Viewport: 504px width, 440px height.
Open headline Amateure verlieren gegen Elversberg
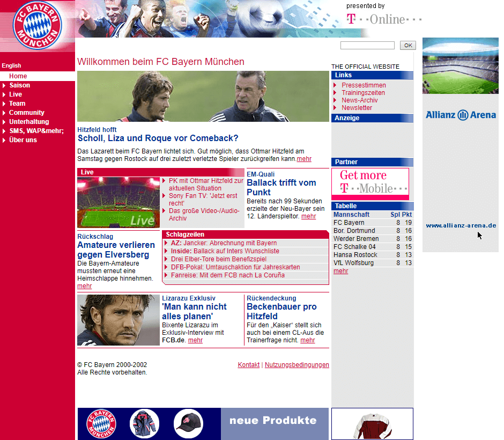pyautogui.click(x=116, y=250)
